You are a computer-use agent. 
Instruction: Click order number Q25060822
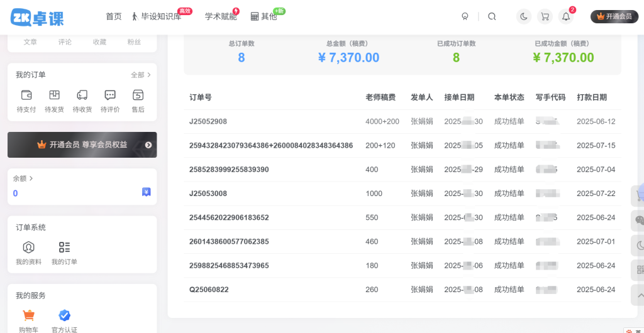(209, 290)
